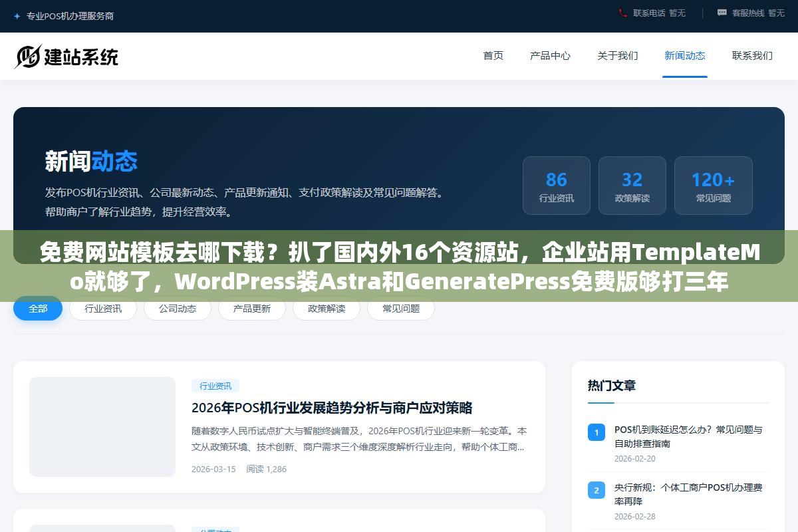Open hot article 央行新规：个体工商户POS机办理费率再降
The height and width of the screenshot is (532, 798).
688,494
